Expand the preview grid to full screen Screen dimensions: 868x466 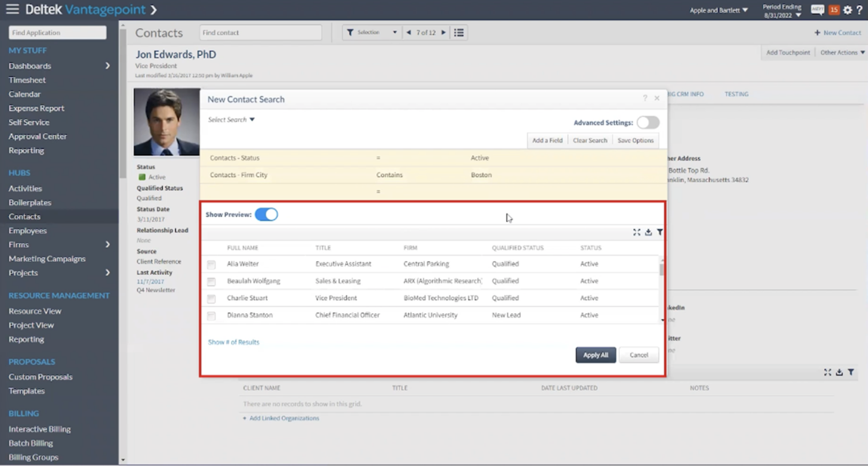click(x=637, y=232)
